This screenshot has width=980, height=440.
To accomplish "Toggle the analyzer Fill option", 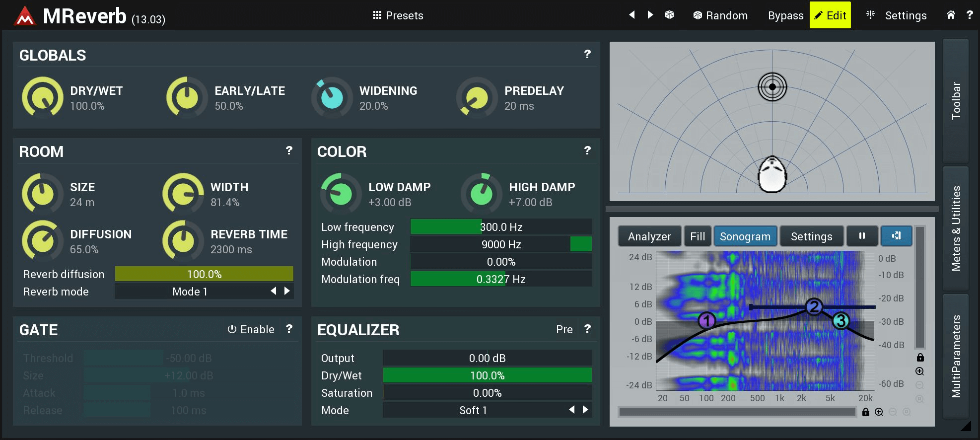I will [x=697, y=236].
